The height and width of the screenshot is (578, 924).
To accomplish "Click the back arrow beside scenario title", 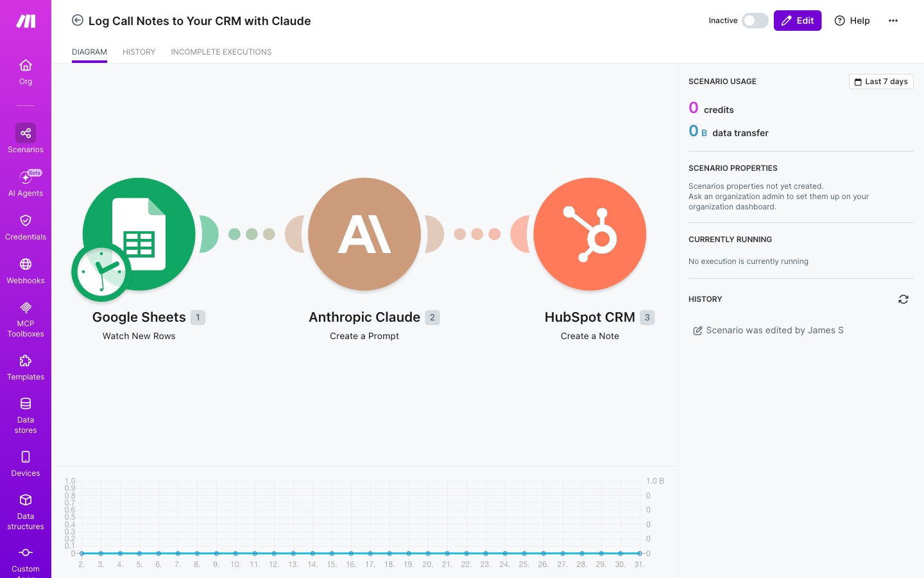I will click(x=78, y=21).
